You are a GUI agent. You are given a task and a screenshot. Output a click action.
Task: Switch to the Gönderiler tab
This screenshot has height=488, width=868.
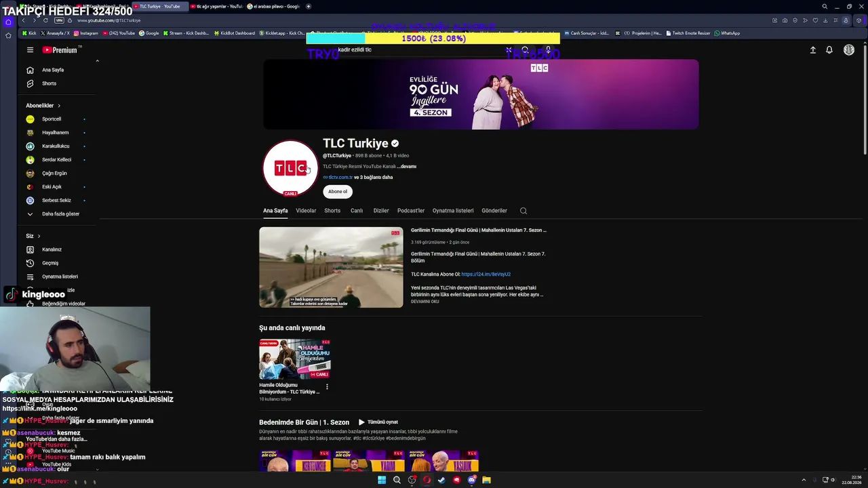click(494, 211)
